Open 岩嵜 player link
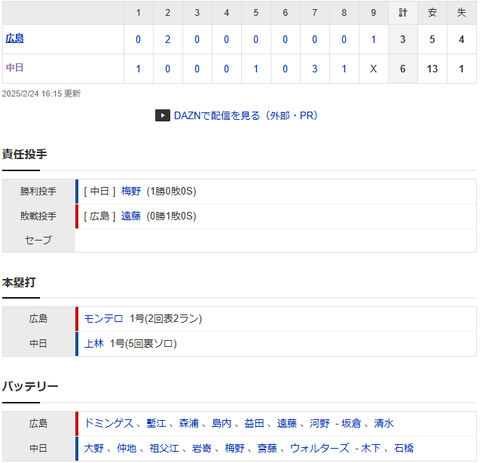The image size is (480, 463). click(202, 448)
